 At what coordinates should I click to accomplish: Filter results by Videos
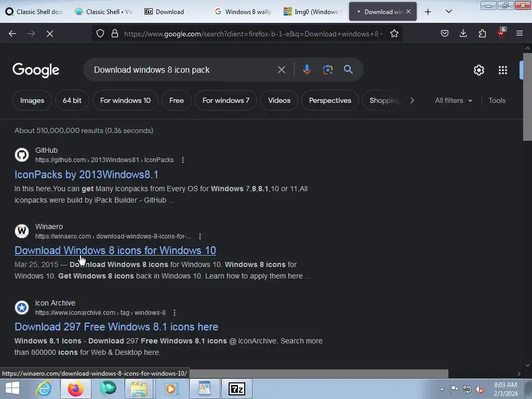tap(279, 100)
